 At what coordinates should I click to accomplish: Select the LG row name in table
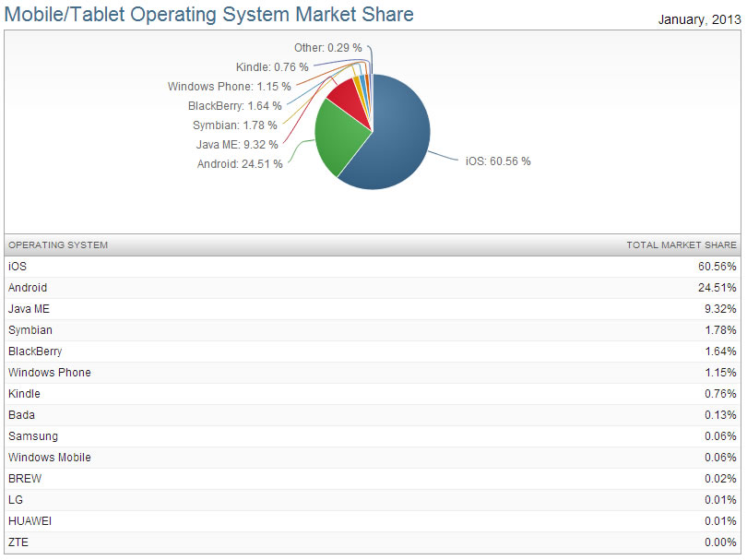(x=16, y=500)
